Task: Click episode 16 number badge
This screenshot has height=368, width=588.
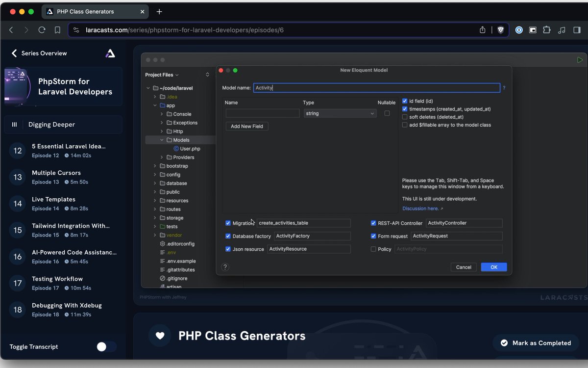Action: [18, 257]
